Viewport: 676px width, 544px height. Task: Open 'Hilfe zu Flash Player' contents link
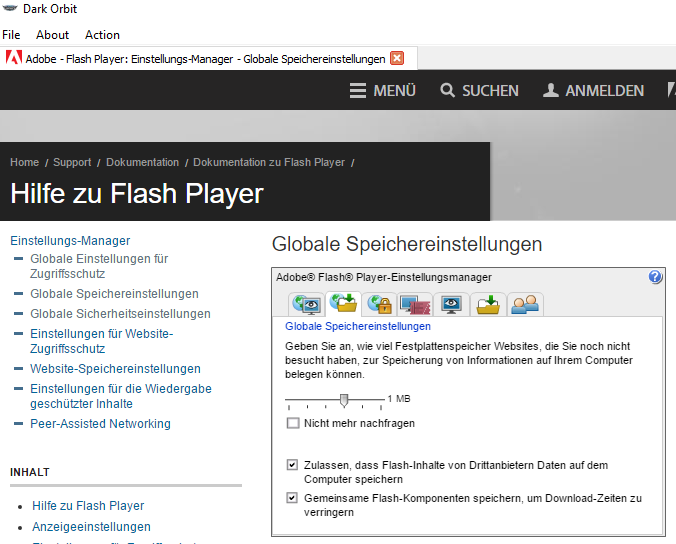[x=88, y=506]
